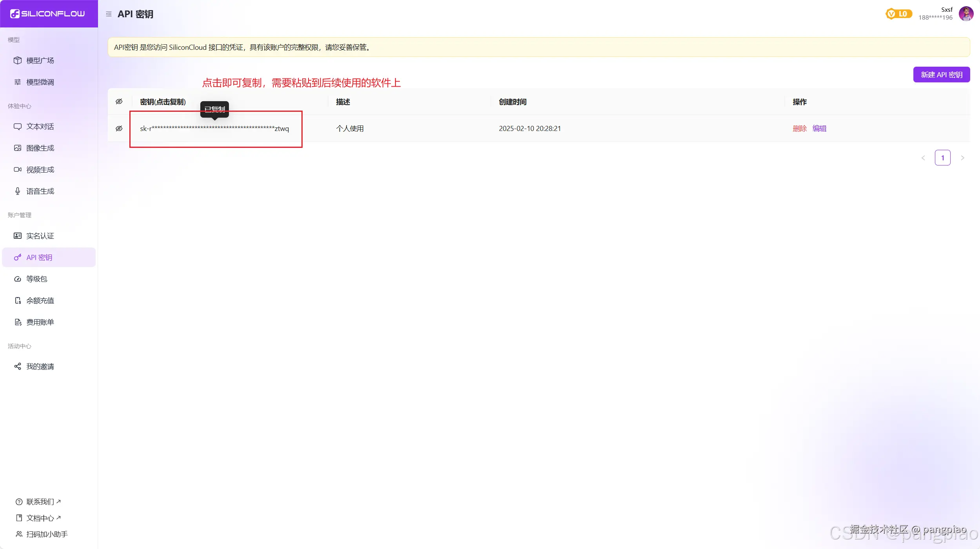
Task: Collapse sidebar with menu fold icon
Action: pos(109,14)
